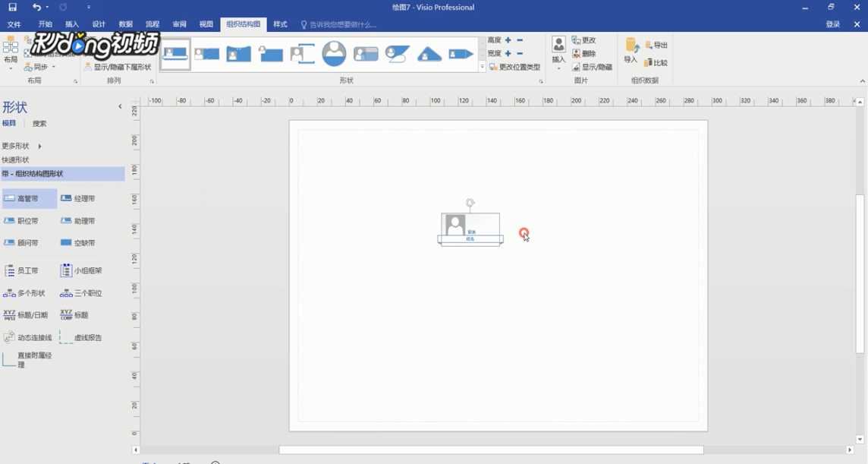Viewport: 868px width, 464px height.
Task: Switch to the 审阅 ribbon tab
Action: (179, 24)
